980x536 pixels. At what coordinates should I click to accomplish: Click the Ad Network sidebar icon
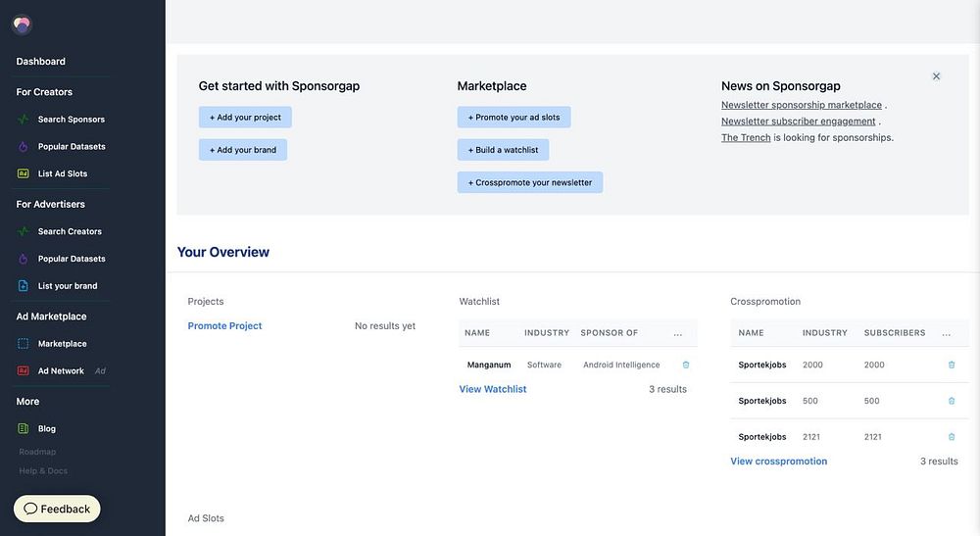(x=23, y=371)
